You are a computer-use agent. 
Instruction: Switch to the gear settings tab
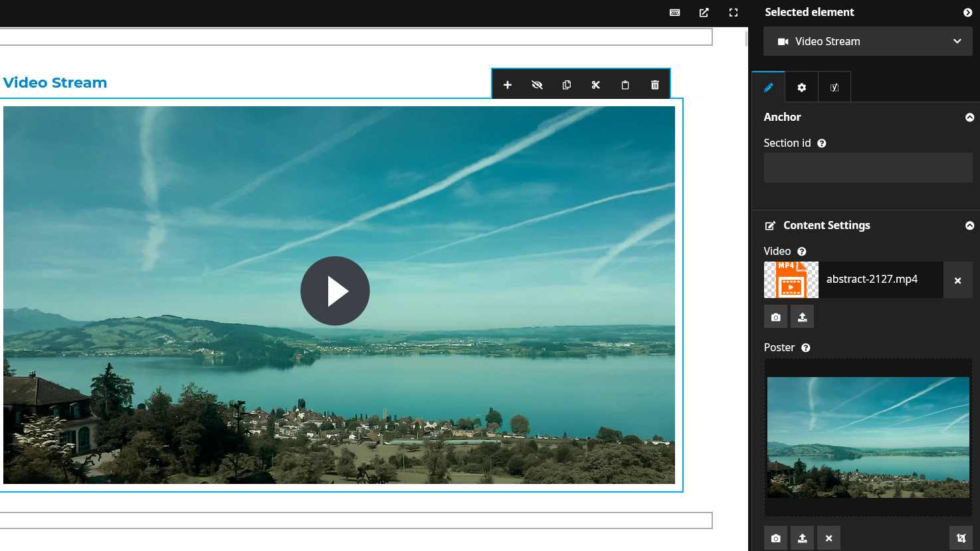coord(801,88)
